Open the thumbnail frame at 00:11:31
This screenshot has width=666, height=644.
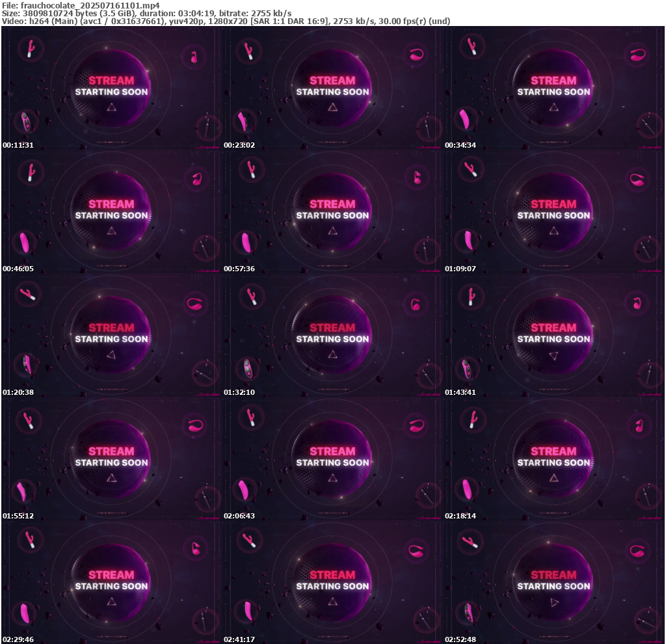pyautogui.click(x=112, y=88)
